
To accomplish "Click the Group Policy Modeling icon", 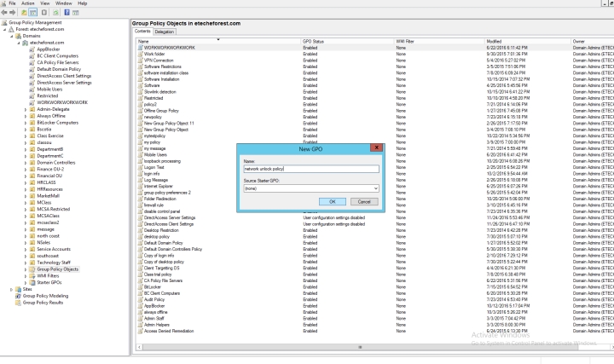I will tap(19, 295).
